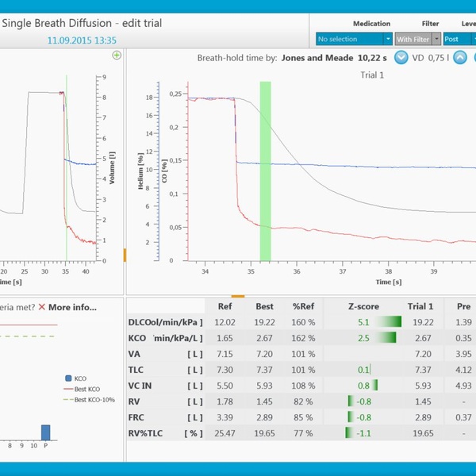Click the red X criteria icon
Viewport: 476px width, 476px height.
click(x=42, y=307)
